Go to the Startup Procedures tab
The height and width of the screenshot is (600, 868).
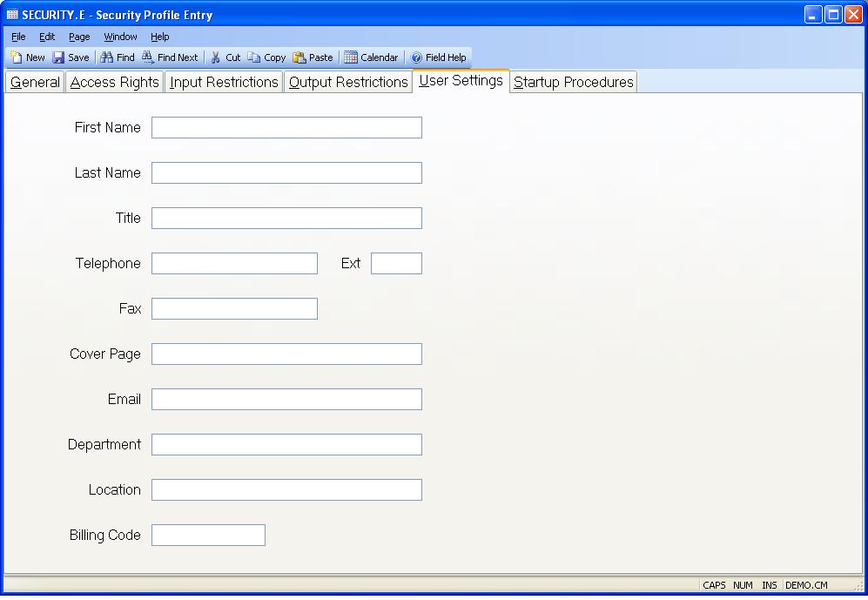(x=573, y=82)
